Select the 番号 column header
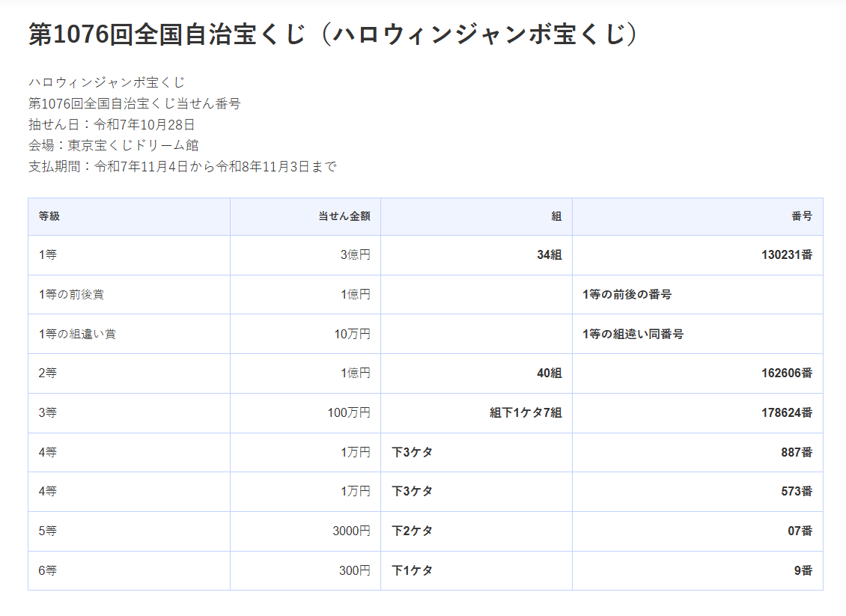 [x=802, y=216]
